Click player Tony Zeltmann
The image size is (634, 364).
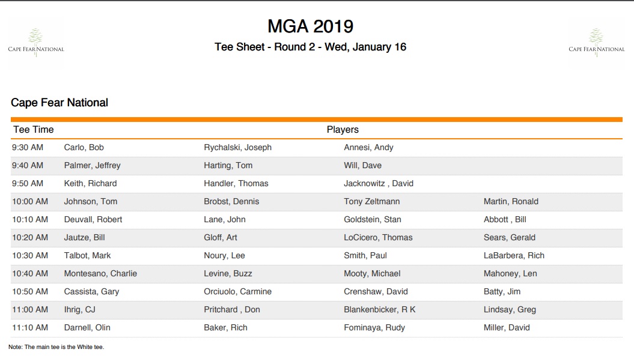(x=372, y=201)
